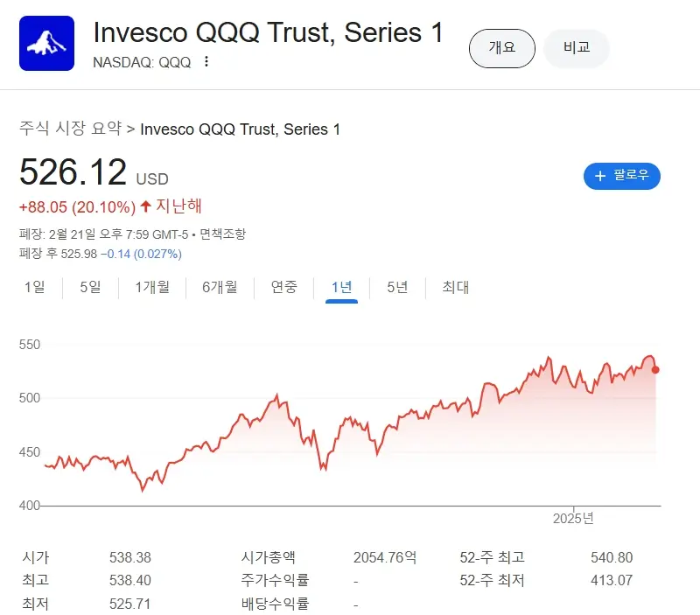The image size is (700, 615).
Task: Switch chart range to 5일
Action: [x=90, y=287]
